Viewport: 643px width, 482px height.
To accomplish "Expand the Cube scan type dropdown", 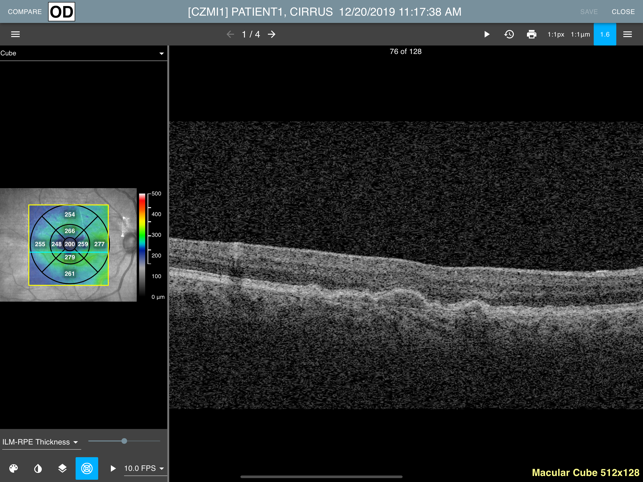I will (x=83, y=53).
